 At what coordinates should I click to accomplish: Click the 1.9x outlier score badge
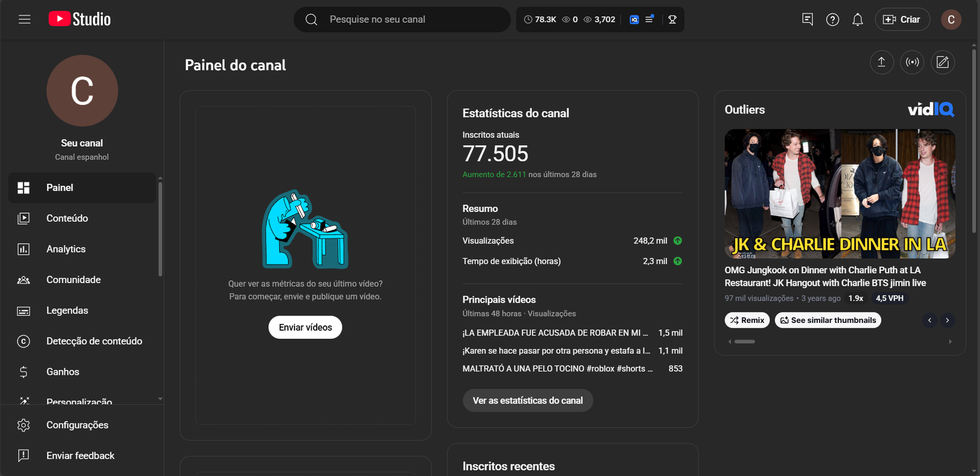[856, 298]
